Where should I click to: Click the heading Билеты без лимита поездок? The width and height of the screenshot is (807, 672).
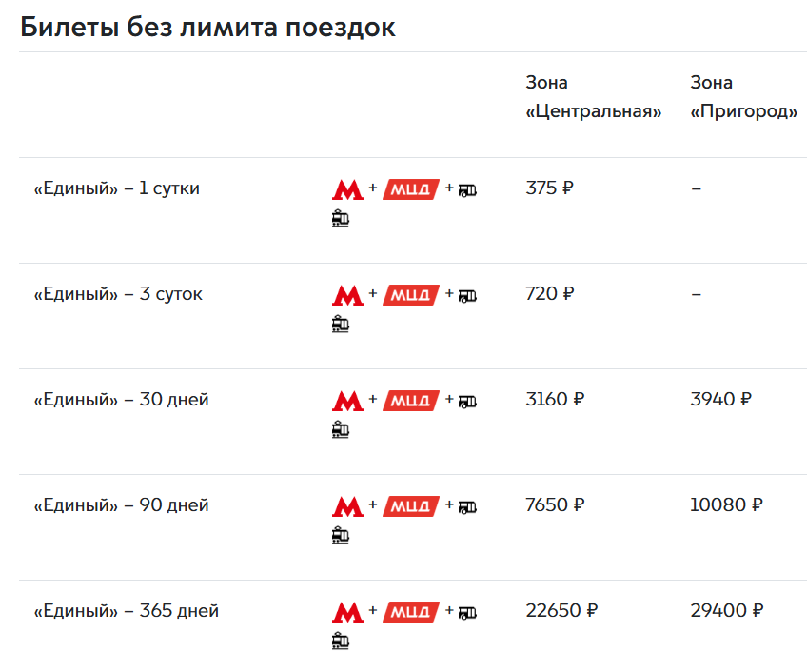(207, 27)
